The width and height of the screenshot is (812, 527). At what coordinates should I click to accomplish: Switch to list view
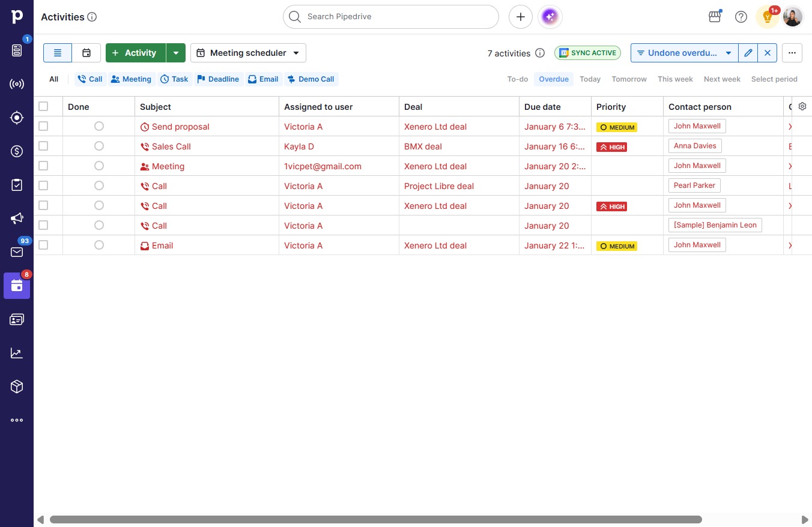coord(58,53)
